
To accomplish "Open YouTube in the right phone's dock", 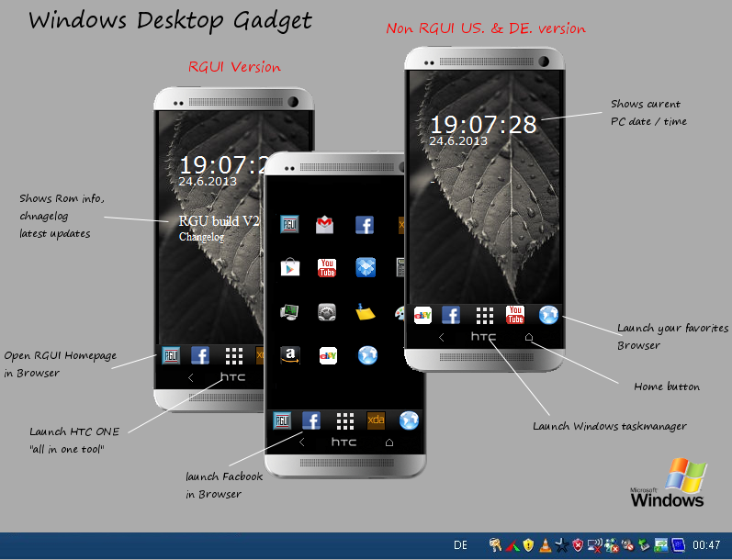I will [515, 315].
